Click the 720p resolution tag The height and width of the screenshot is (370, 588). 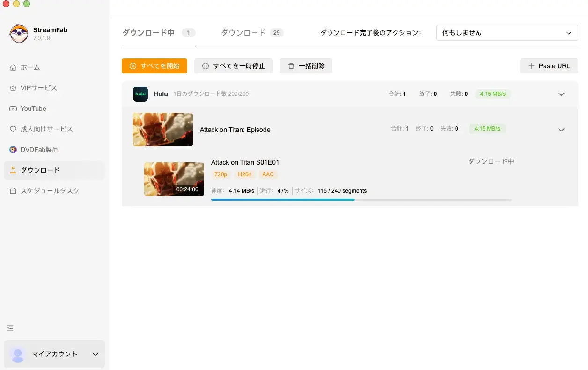tap(220, 174)
